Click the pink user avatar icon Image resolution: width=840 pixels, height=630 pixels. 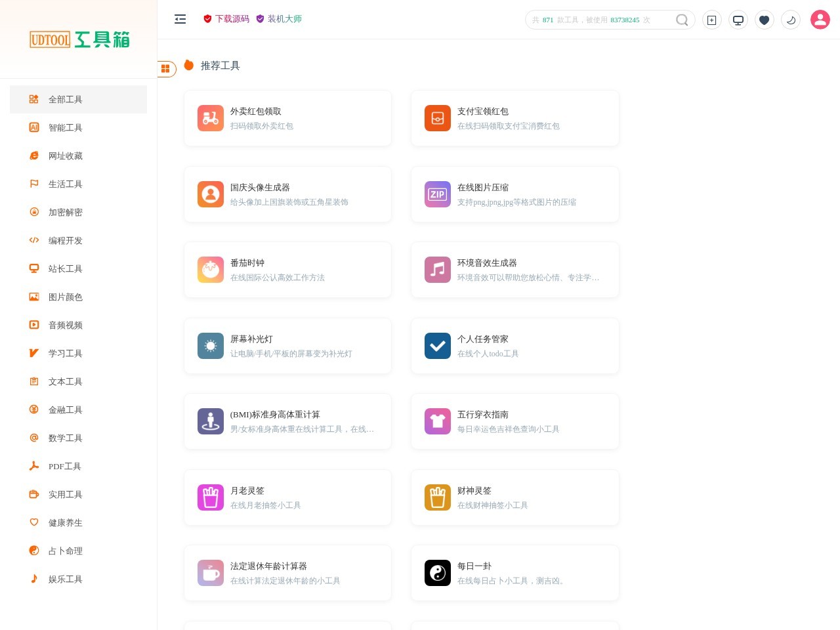[820, 20]
